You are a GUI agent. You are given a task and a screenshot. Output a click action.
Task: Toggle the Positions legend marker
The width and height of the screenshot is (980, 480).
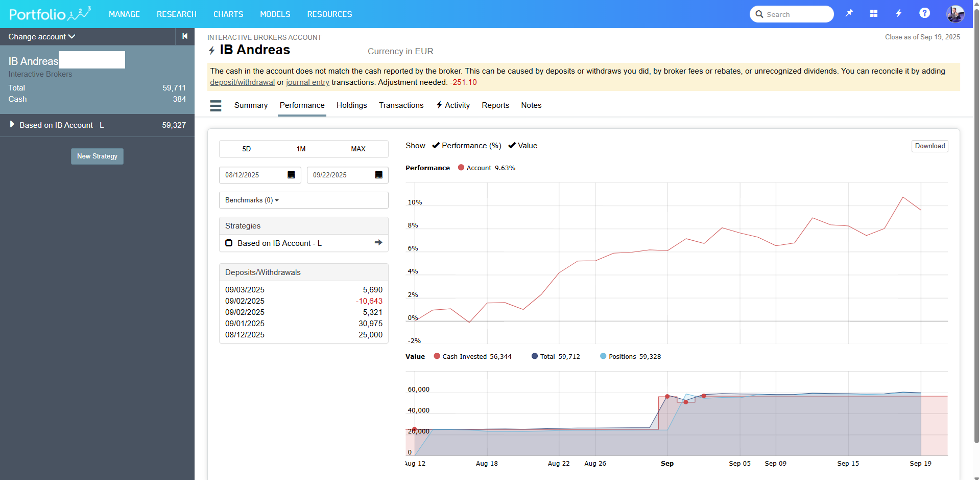603,356
